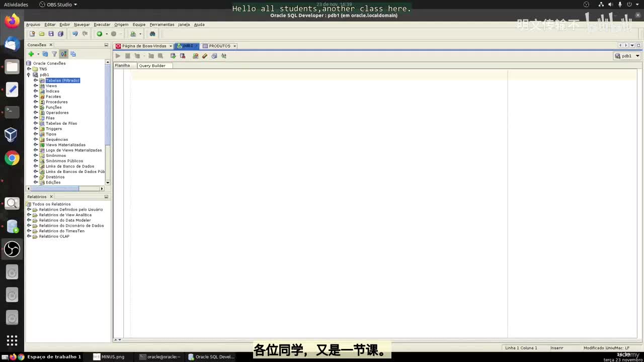Show applications grid in the dock
Image resolution: width=644 pixels, height=362 pixels.
click(x=12, y=340)
